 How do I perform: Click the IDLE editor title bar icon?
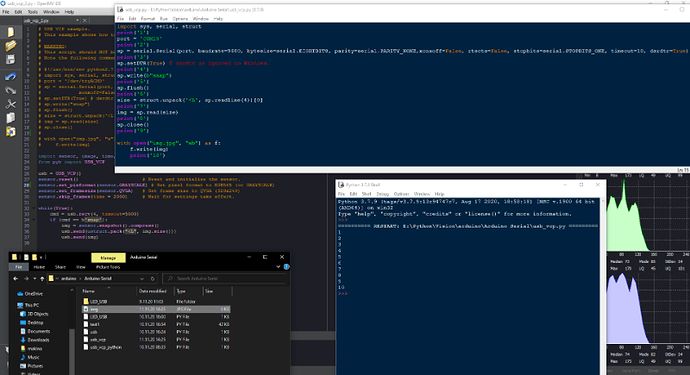120,9
